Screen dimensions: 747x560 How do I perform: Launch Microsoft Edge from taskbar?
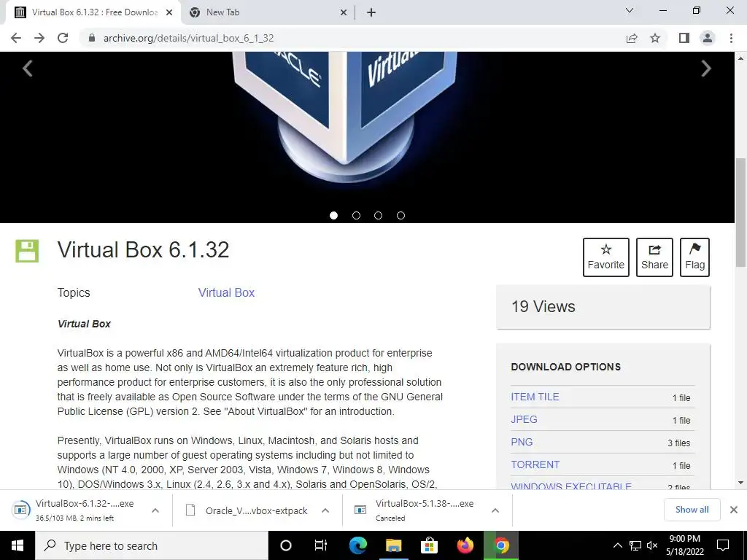[357, 545]
